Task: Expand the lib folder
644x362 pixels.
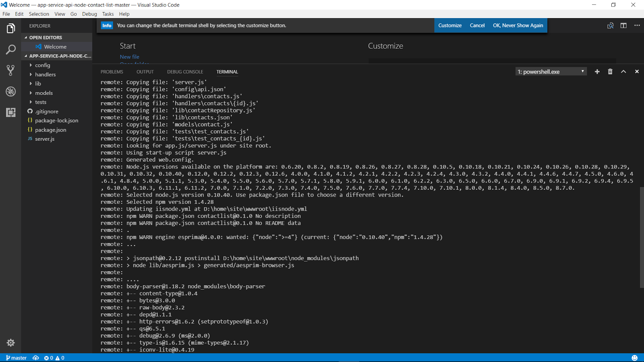Action: (57, 84)
